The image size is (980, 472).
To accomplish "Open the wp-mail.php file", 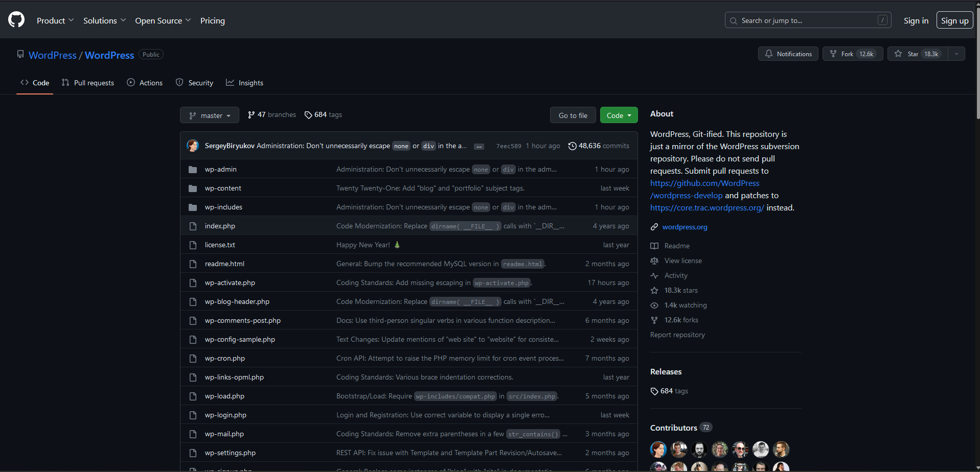I will pos(224,434).
